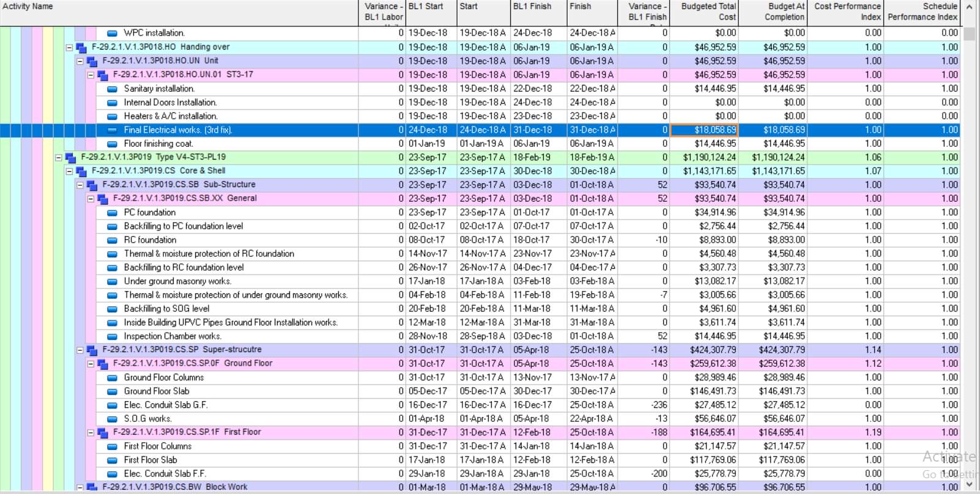
Task: Collapse the Core & Shell WBS node
Action: [x=69, y=171]
